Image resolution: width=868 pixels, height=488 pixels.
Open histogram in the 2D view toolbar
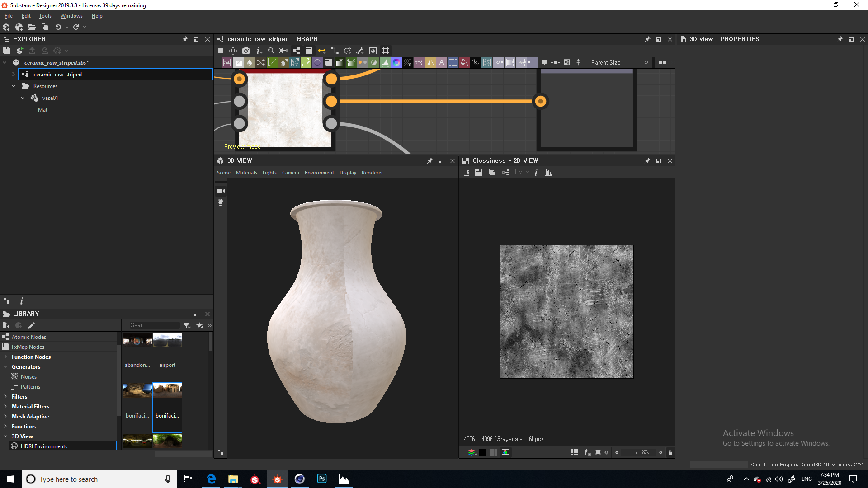549,172
